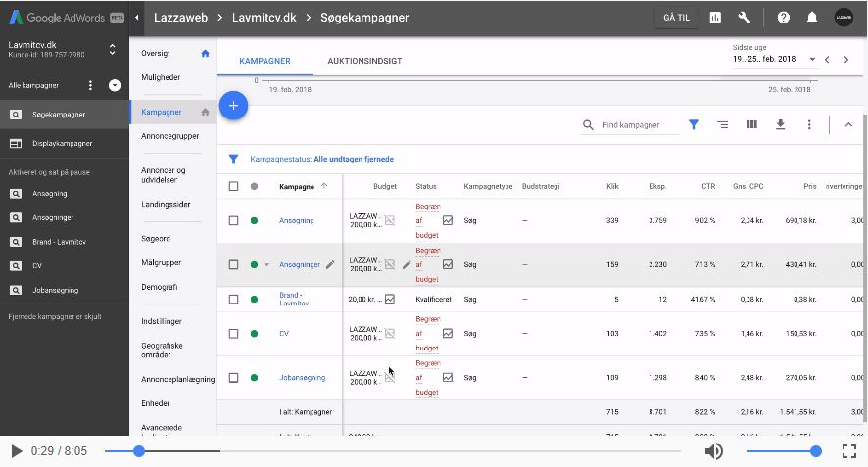The image size is (868, 467).
Task: Toggle the status dot of Ansøgning campaign
Action: click(254, 220)
